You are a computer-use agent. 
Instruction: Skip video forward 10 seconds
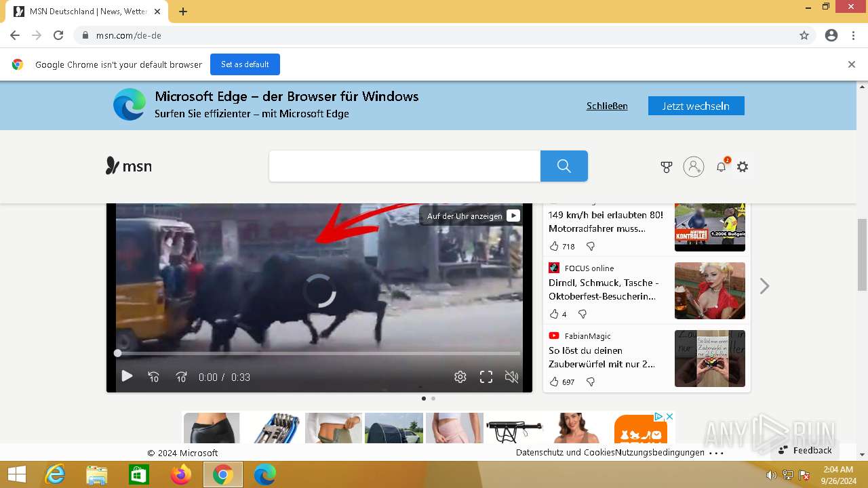click(x=181, y=377)
